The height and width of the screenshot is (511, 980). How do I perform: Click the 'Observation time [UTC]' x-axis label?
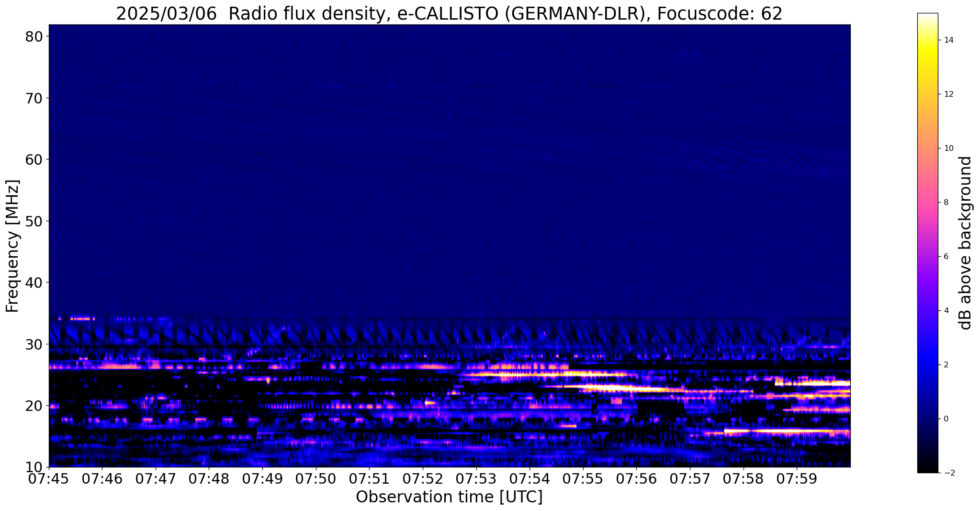pyautogui.click(x=449, y=497)
